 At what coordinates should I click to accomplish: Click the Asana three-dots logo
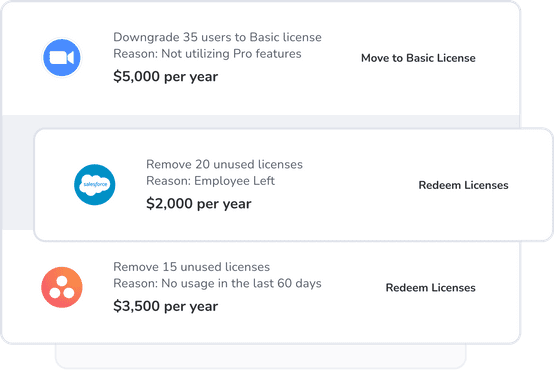pos(62,287)
